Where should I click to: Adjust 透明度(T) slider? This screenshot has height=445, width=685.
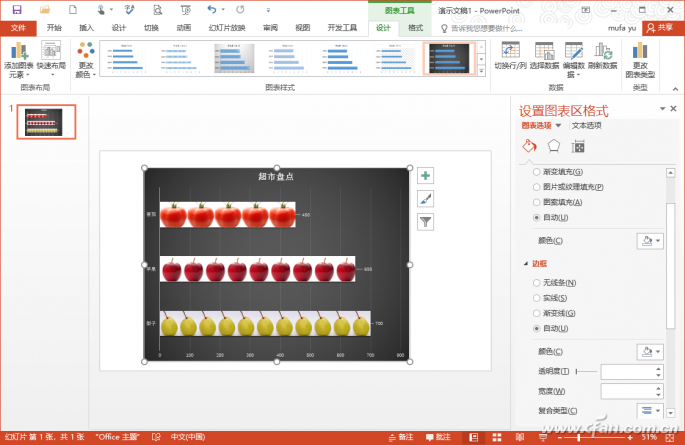[x=586, y=372]
